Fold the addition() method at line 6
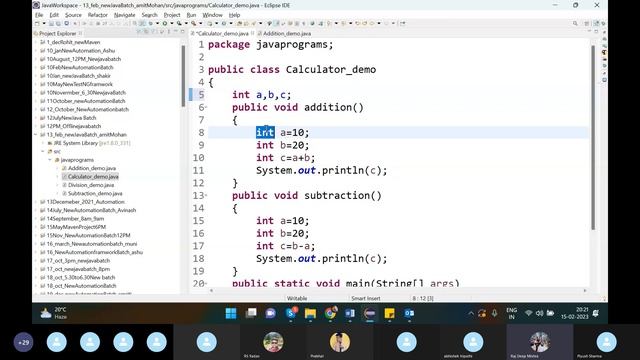640x360 pixels. [x=206, y=107]
